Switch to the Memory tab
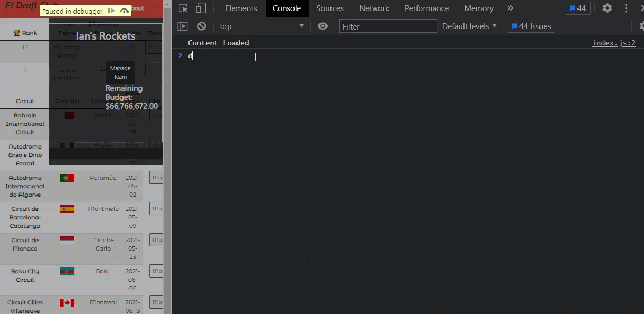644x314 pixels. point(479,8)
